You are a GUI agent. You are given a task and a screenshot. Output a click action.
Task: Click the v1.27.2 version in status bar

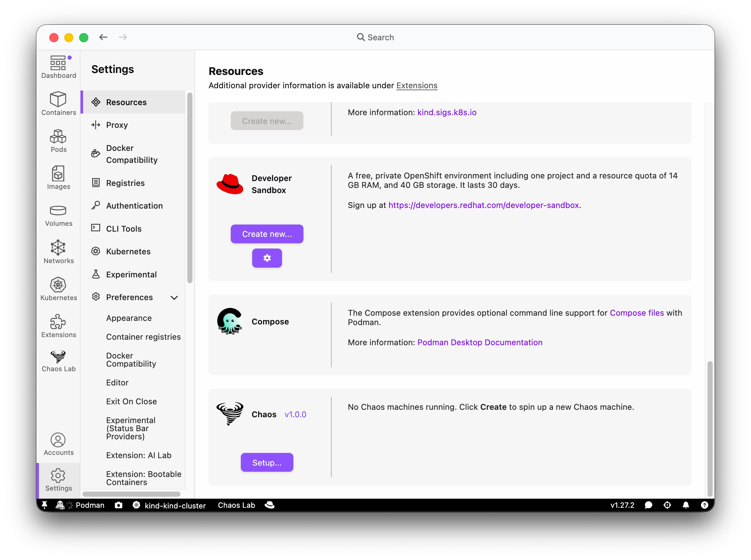622,505
